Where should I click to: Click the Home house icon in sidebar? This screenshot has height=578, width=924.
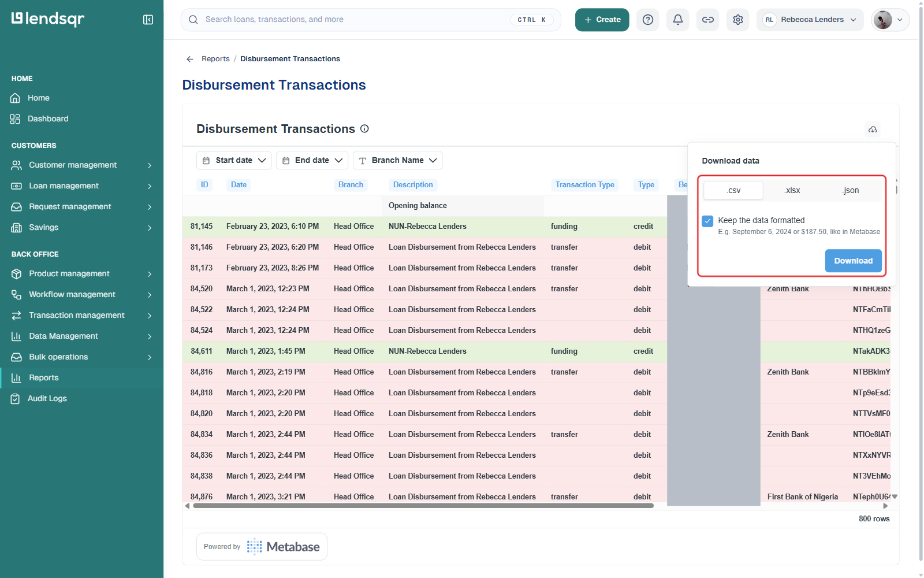(x=16, y=98)
